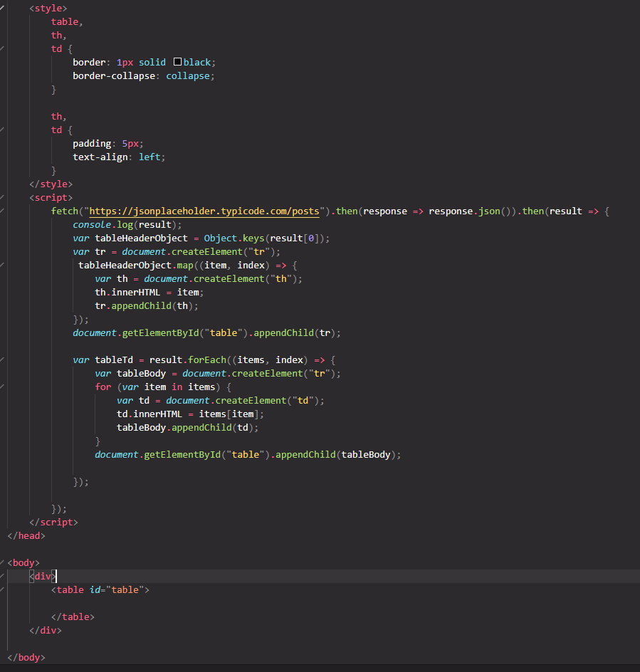Click the fetch function call
This screenshot has height=672, width=640.
(x=65, y=211)
